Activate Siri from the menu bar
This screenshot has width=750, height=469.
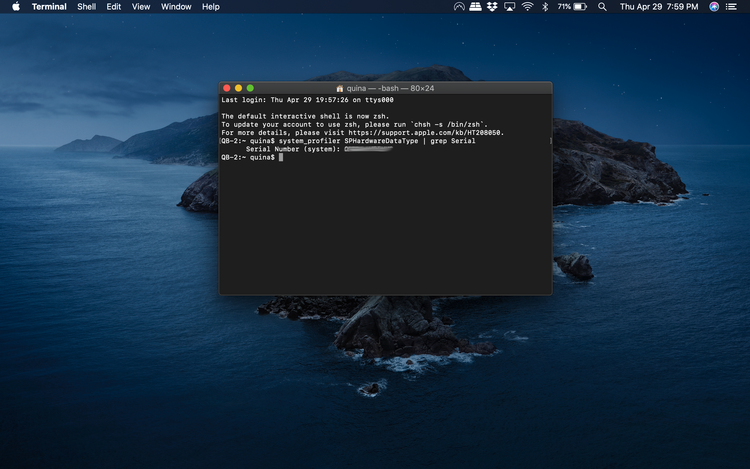coord(714,7)
